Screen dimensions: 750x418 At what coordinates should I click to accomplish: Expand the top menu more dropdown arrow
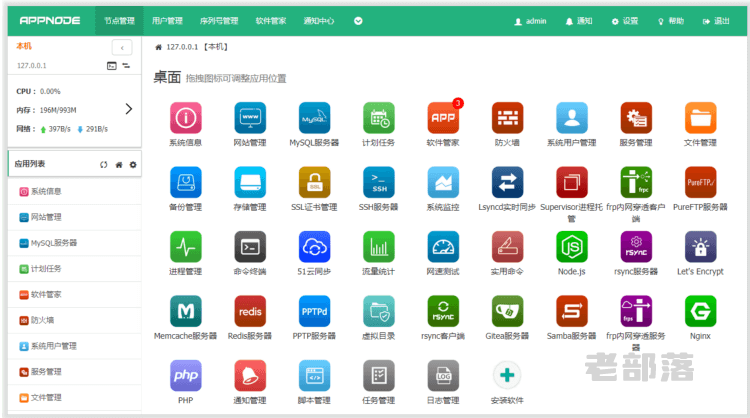[x=358, y=21]
